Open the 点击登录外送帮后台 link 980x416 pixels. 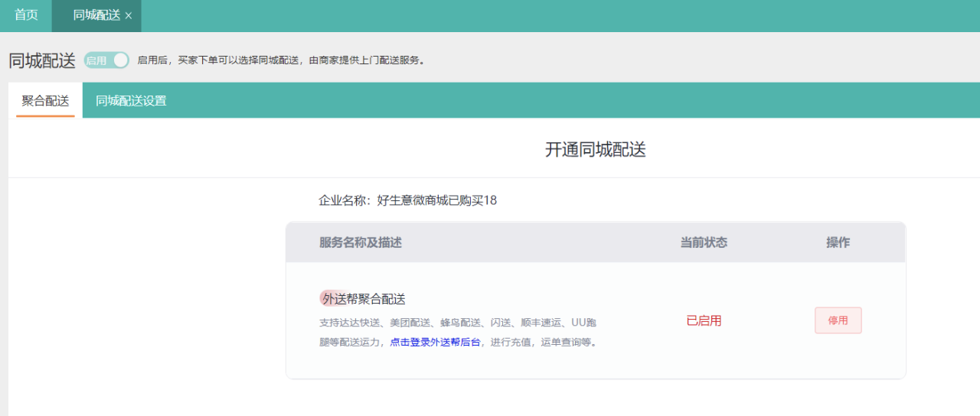click(435, 343)
